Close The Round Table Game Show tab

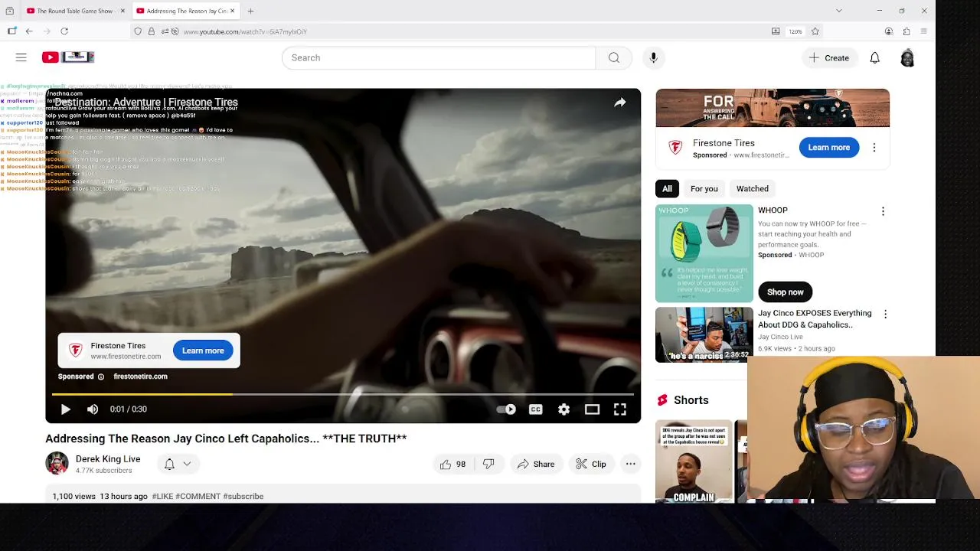tap(122, 11)
